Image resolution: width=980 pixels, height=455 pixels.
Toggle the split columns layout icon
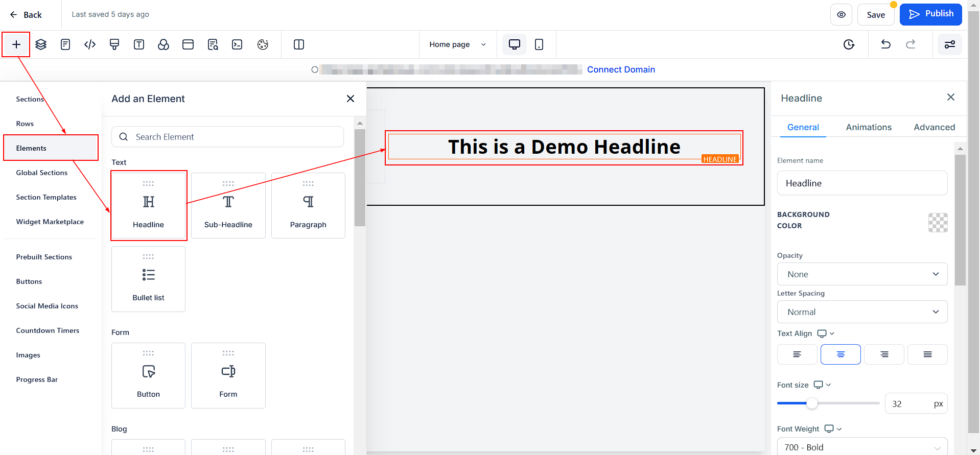[299, 44]
